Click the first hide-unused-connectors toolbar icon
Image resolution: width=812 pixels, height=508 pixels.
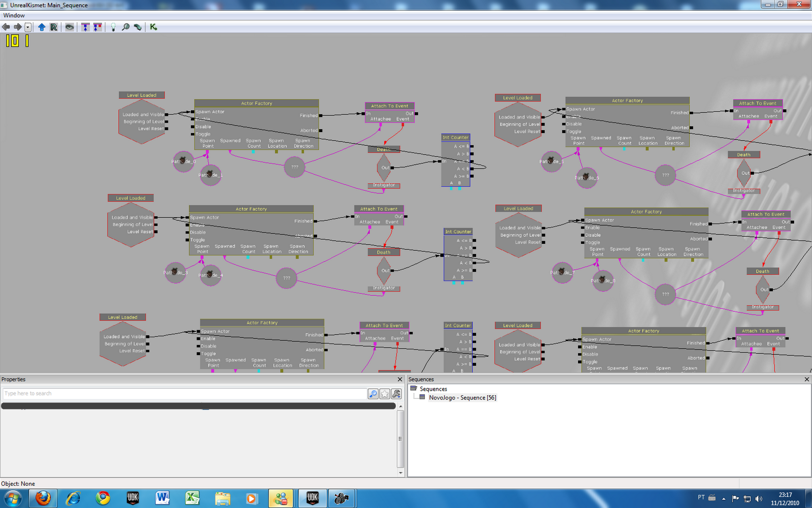(85, 27)
